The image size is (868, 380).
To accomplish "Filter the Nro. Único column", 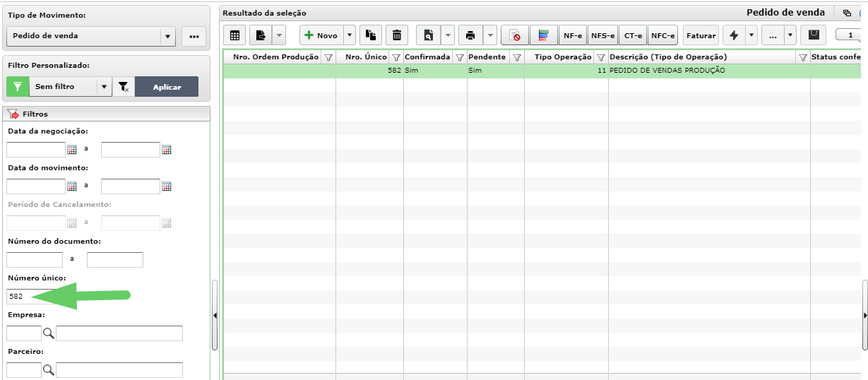I will (x=396, y=57).
